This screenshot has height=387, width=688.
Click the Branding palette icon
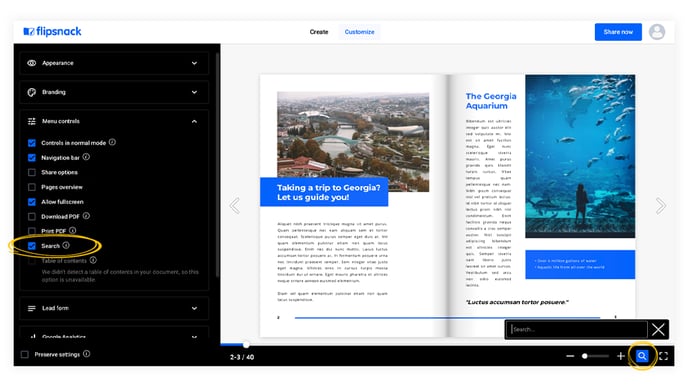pyautogui.click(x=32, y=92)
